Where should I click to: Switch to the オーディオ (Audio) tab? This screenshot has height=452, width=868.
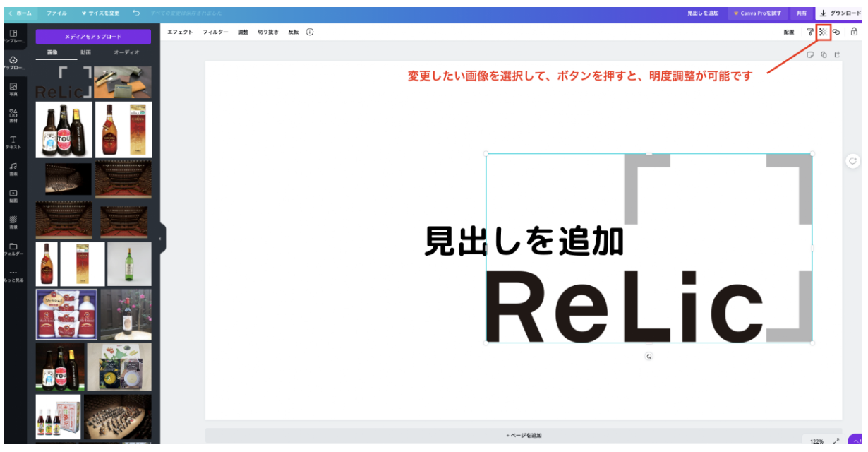pyautogui.click(x=126, y=52)
